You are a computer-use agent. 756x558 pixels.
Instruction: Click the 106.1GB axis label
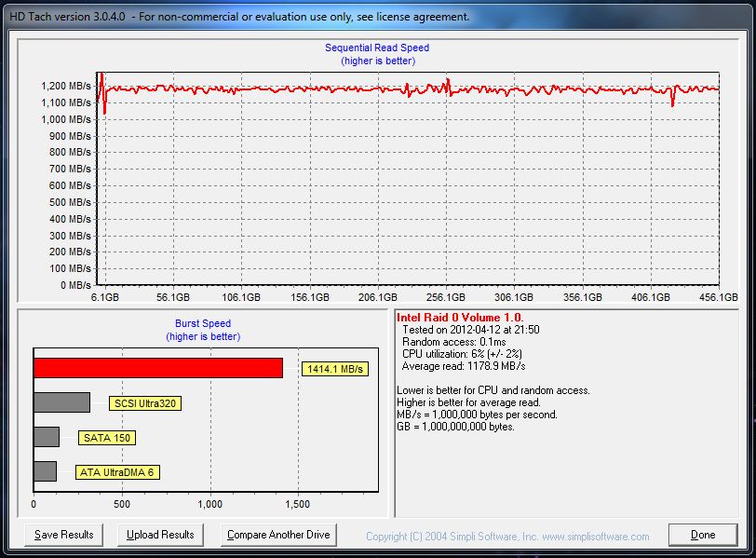pyautogui.click(x=241, y=297)
